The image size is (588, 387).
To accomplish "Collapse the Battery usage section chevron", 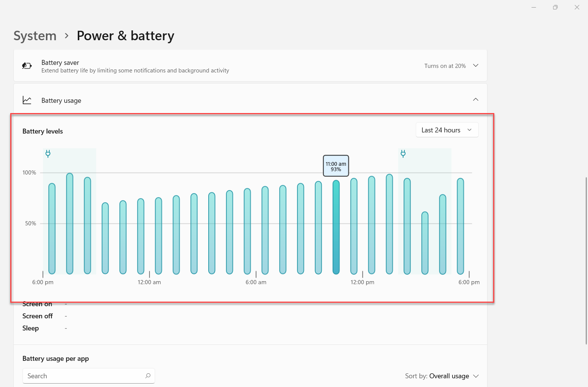I will [x=475, y=100].
